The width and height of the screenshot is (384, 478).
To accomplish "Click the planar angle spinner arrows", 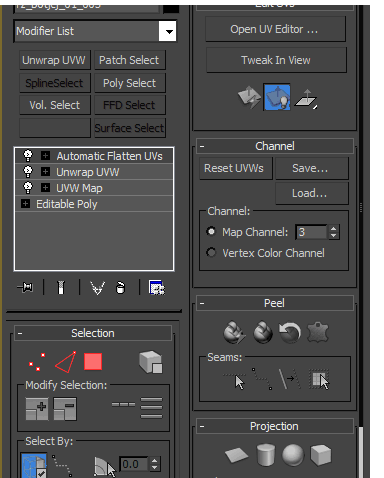I will tap(154, 464).
